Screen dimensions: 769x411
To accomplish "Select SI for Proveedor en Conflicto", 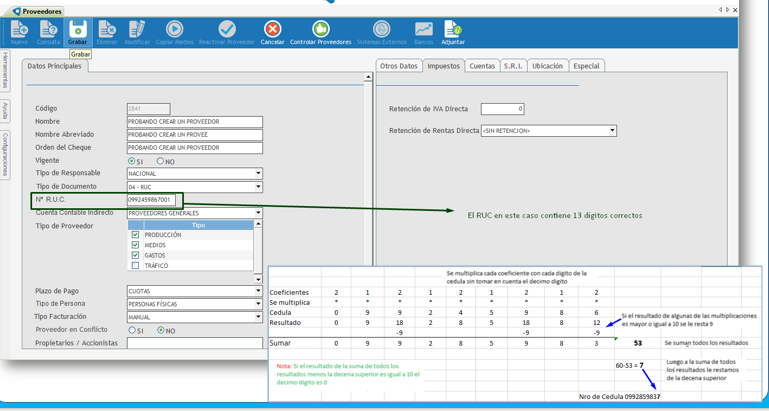I will pos(131,330).
